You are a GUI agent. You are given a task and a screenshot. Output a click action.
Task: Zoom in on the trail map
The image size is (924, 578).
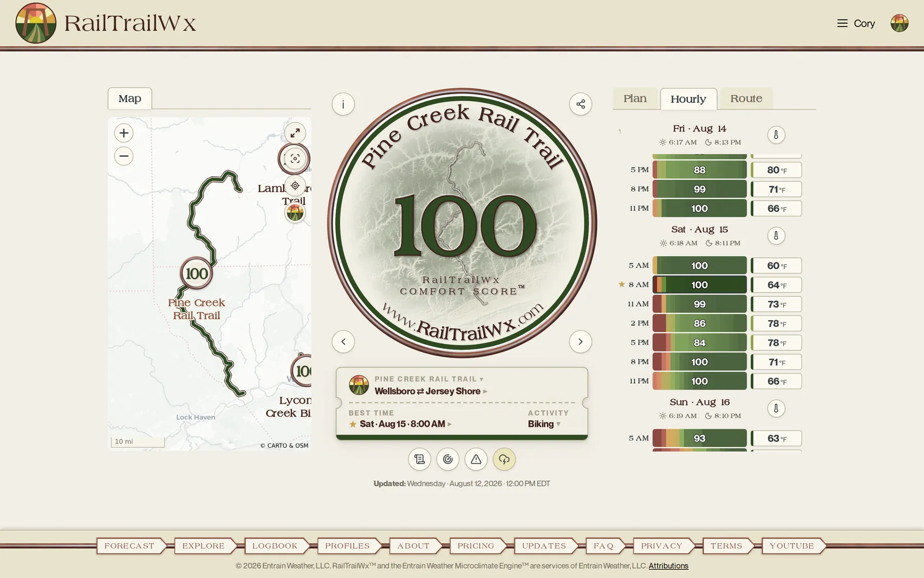(124, 133)
